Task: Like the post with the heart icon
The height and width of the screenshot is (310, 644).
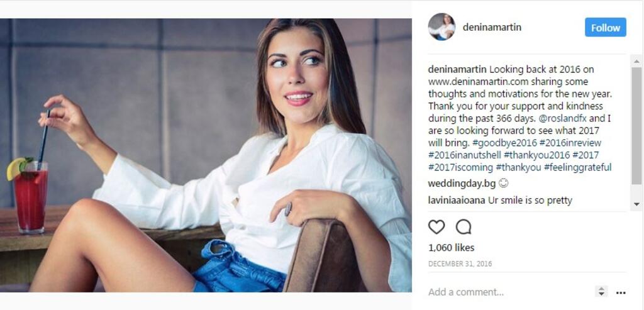Action: point(436,226)
